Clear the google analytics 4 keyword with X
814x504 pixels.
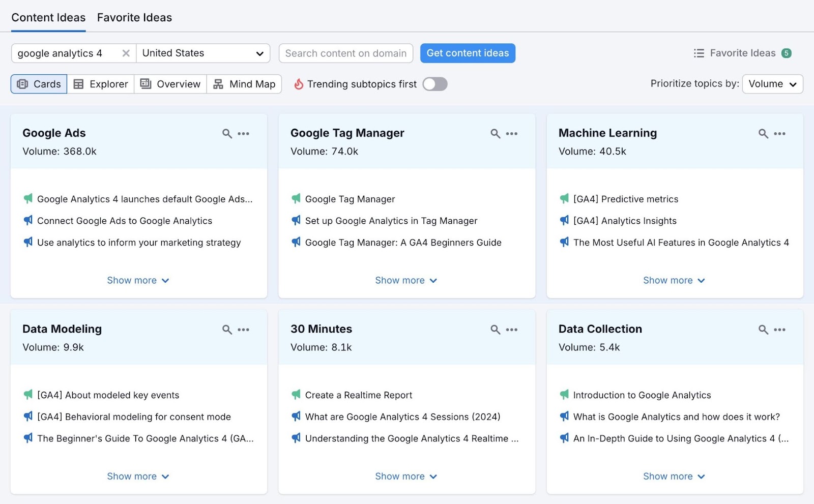tap(126, 53)
